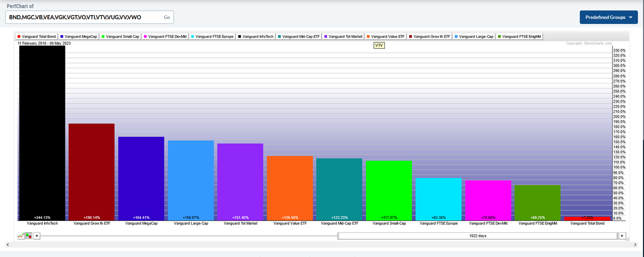Image resolution: width=644 pixels, height=257 pixels.
Task: Toggle Vanguard Growth ETF legend item
Action: coord(430,36)
